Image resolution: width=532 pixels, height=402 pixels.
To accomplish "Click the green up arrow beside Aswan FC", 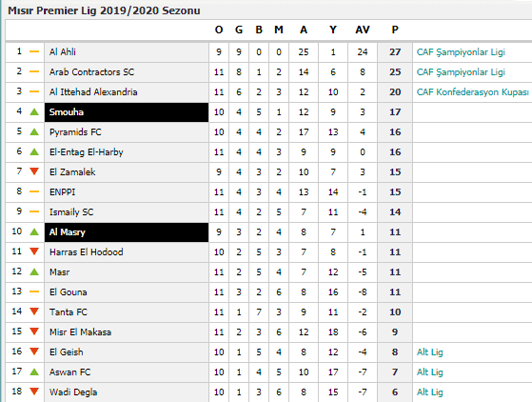I will (x=34, y=372).
